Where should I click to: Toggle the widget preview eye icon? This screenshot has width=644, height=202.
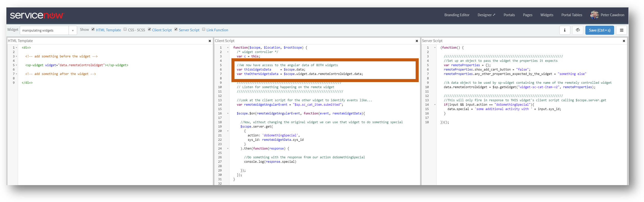point(578,30)
